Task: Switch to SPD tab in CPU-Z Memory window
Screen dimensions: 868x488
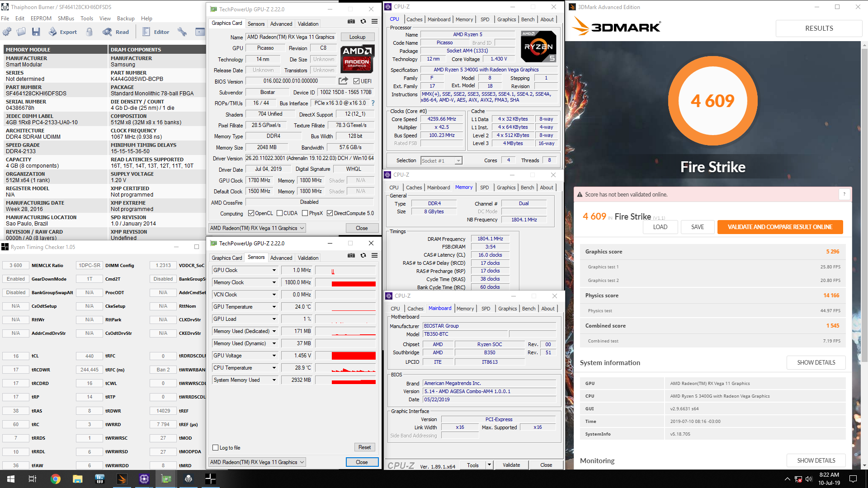Action: coord(484,188)
